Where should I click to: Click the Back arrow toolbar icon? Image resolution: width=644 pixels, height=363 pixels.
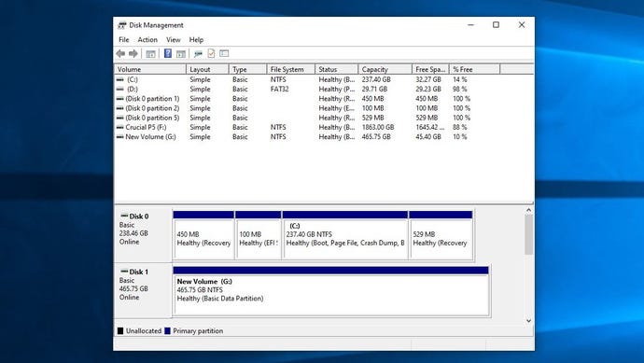(120, 54)
